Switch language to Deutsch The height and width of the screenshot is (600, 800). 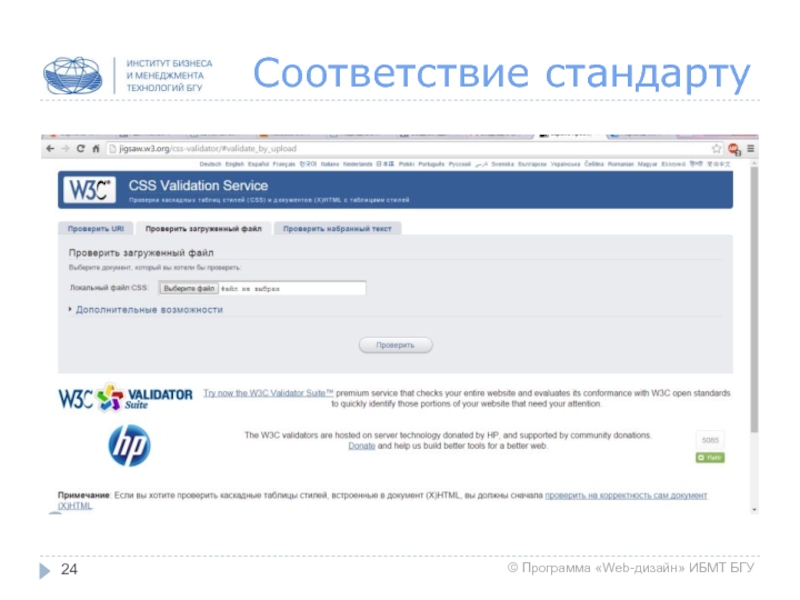pyautogui.click(x=210, y=164)
